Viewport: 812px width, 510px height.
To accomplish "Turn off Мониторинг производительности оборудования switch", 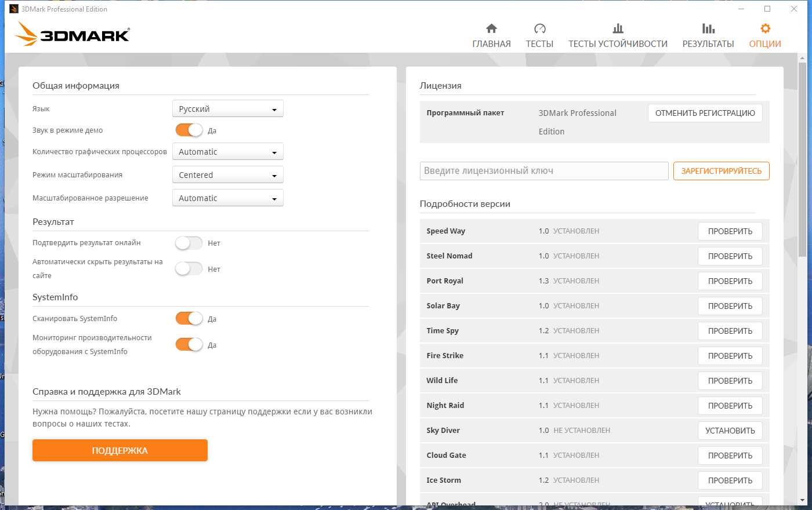I will pos(189,345).
